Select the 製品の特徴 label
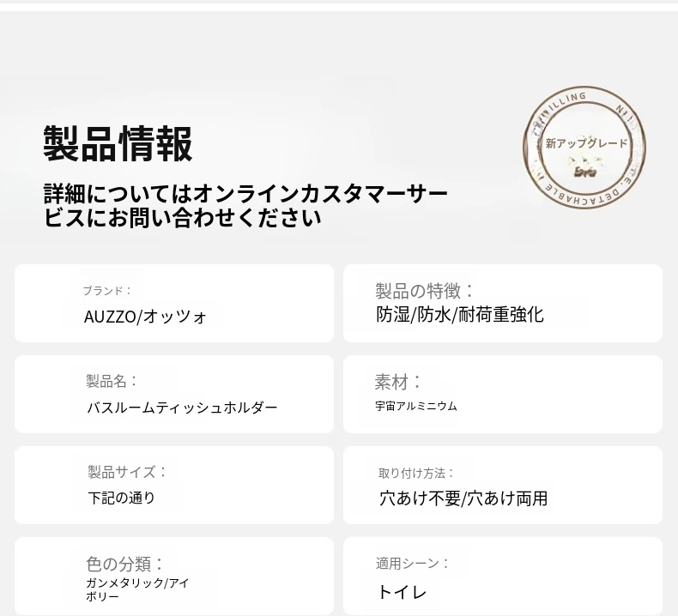The image size is (678, 616). tap(425, 291)
